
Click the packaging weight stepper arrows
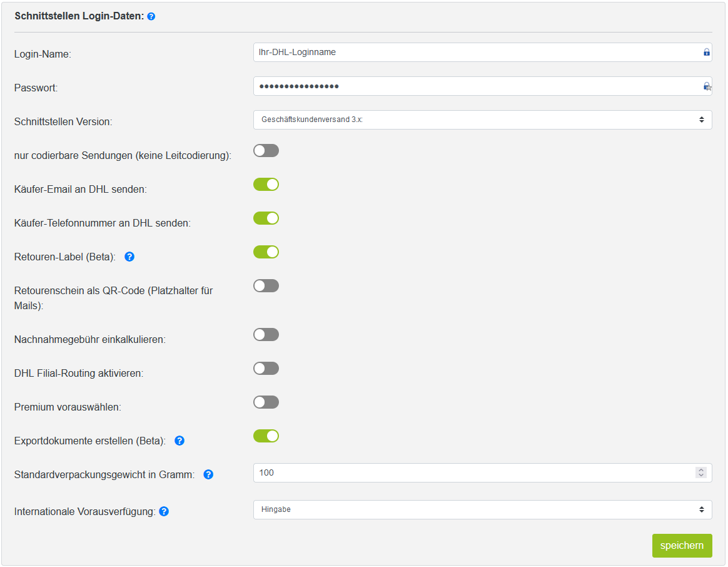pyautogui.click(x=701, y=472)
